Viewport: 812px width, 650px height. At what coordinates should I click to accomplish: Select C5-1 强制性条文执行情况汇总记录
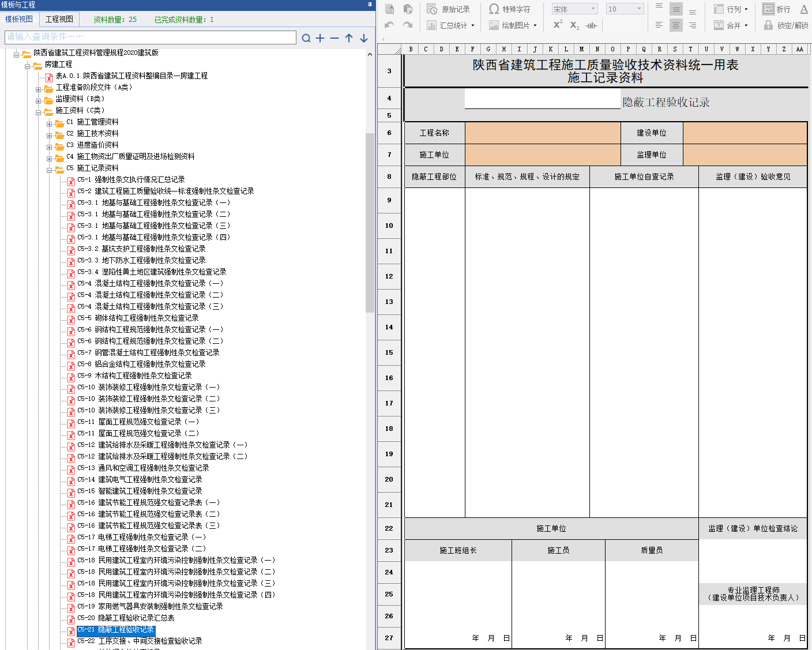pos(131,179)
